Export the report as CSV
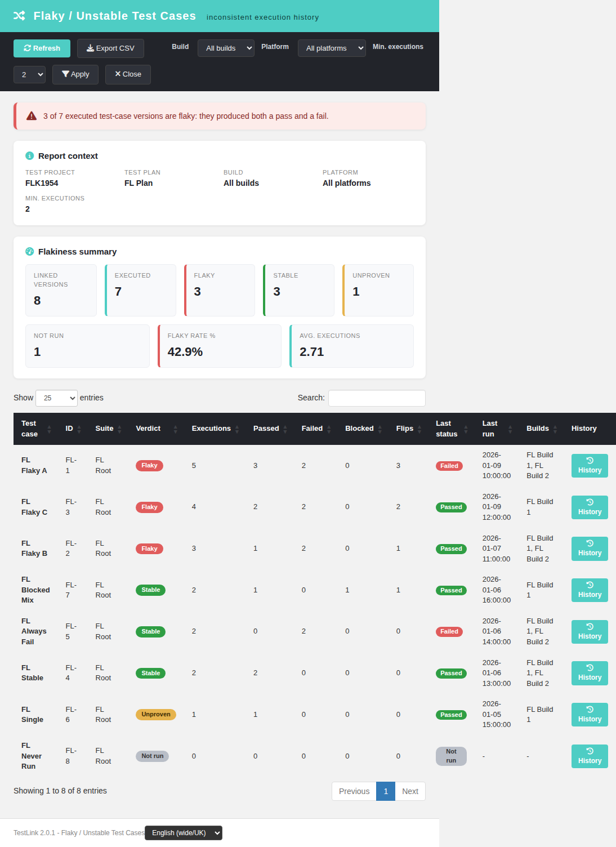The height and width of the screenshot is (847, 616). click(110, 48)
